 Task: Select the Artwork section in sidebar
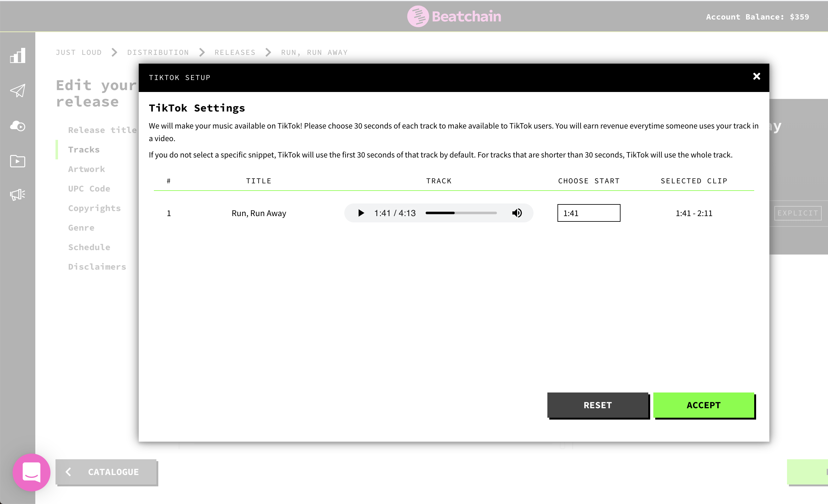86,169
